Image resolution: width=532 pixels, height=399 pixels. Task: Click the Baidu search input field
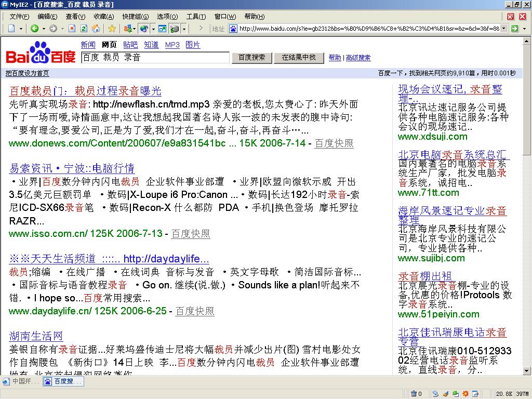(155, 57)
